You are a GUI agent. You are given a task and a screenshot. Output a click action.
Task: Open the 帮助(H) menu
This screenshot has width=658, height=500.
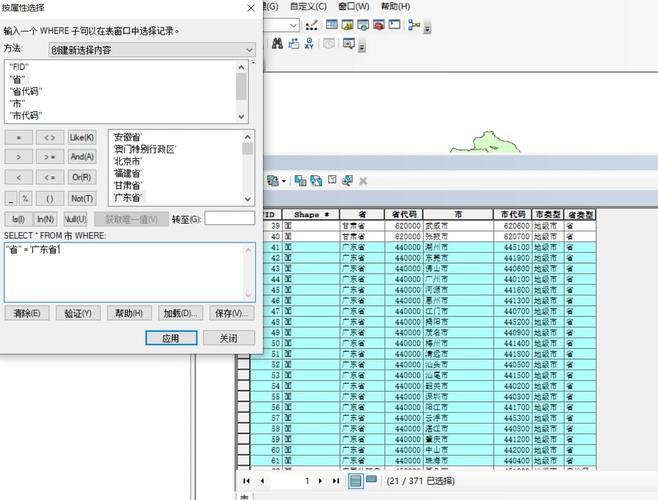click(x=395, y=6)
